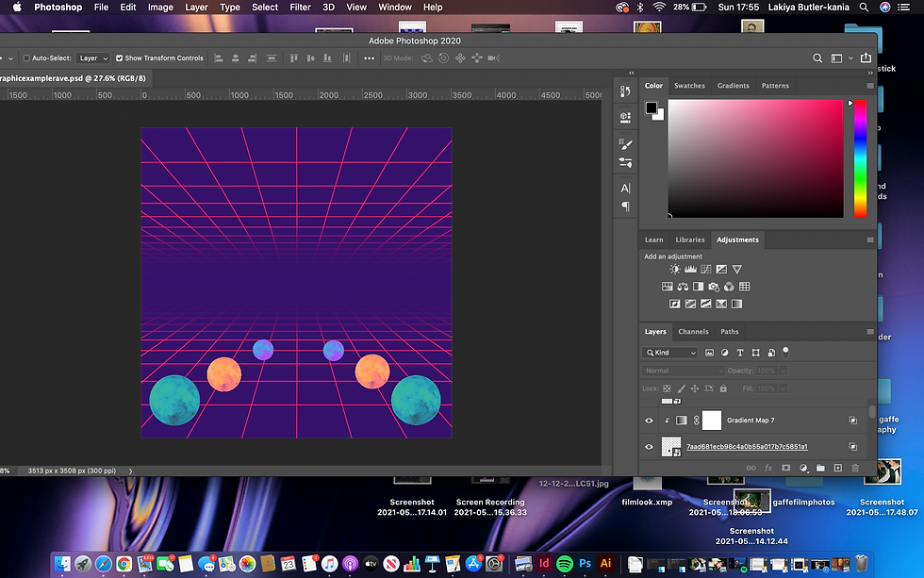Hide the 7aad681ecb98 smart object layer
The height and width of the screenshot is (578, 924).
click(x=649, y=447)
